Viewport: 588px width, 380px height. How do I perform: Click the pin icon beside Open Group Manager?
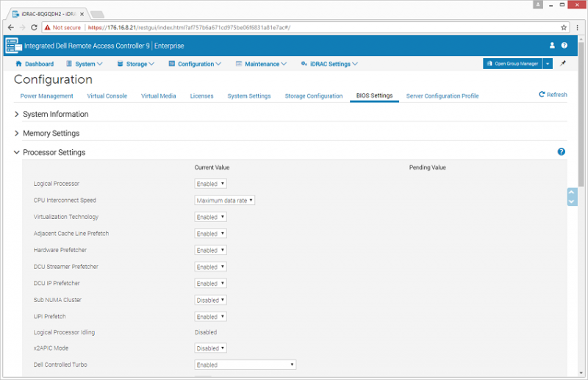tap(563, 64)
